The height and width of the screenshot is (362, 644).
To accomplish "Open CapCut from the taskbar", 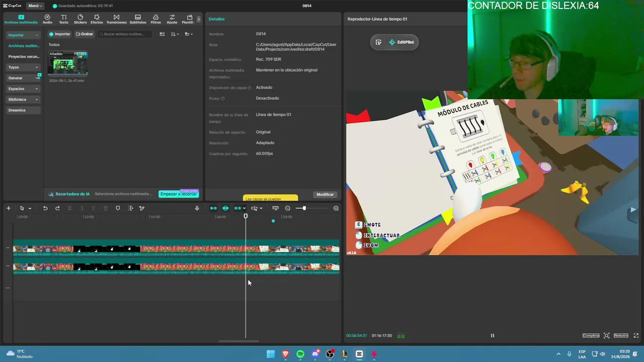I will pyautogui.click(x=359, y=354).
